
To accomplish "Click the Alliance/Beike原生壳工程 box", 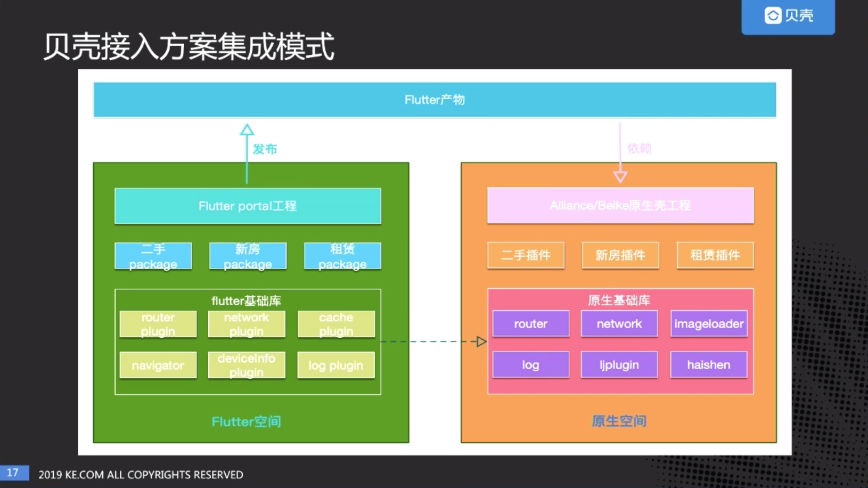I will pos(620,205).
